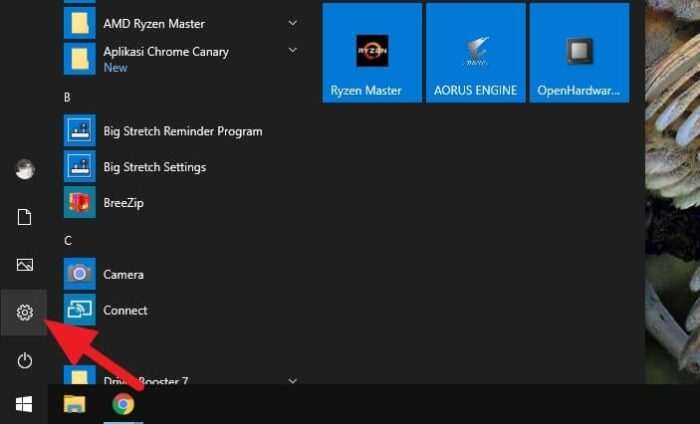700x424 pixels.
Task: Click the Connect app icon
Action: click(x=79, y=309)
